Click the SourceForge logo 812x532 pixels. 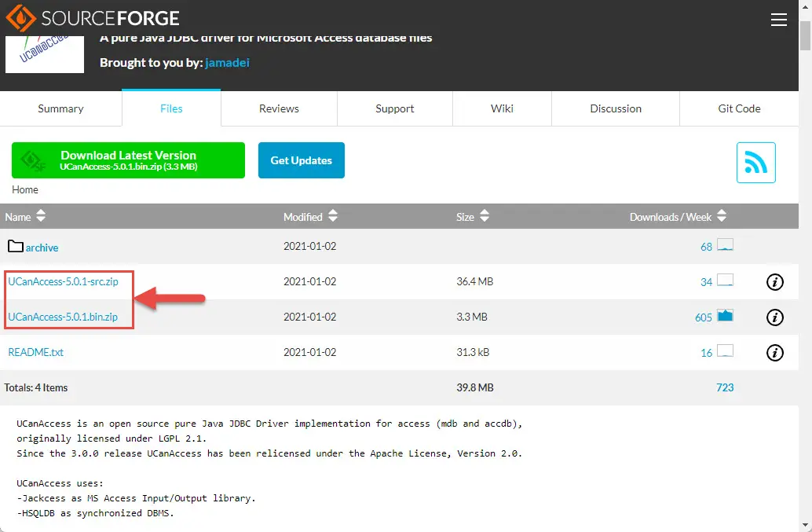coord(93,18)
